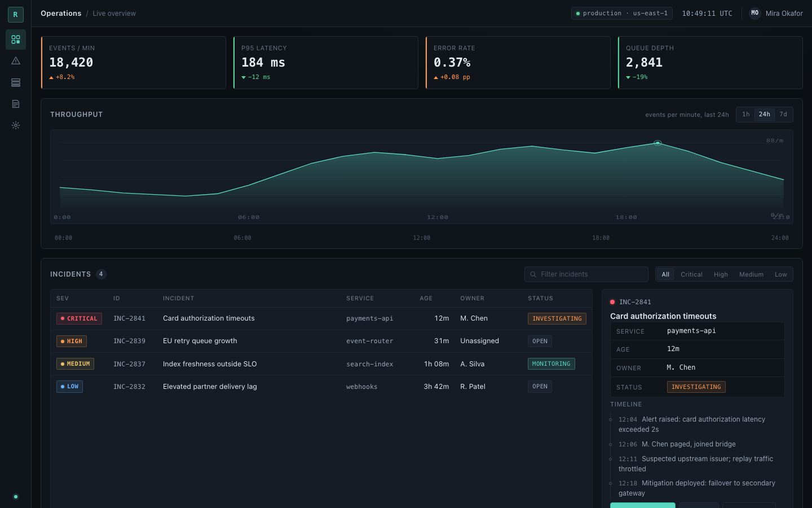This screenshot has width=812, height=508.
Task: Focus the Filter incidents search field
Action: 586,274
